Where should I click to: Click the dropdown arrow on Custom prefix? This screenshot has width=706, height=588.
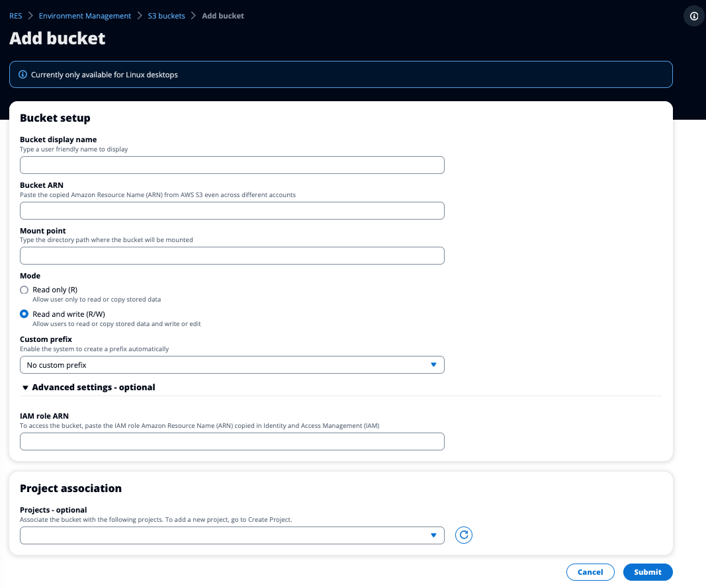click(x=434, y=364)
